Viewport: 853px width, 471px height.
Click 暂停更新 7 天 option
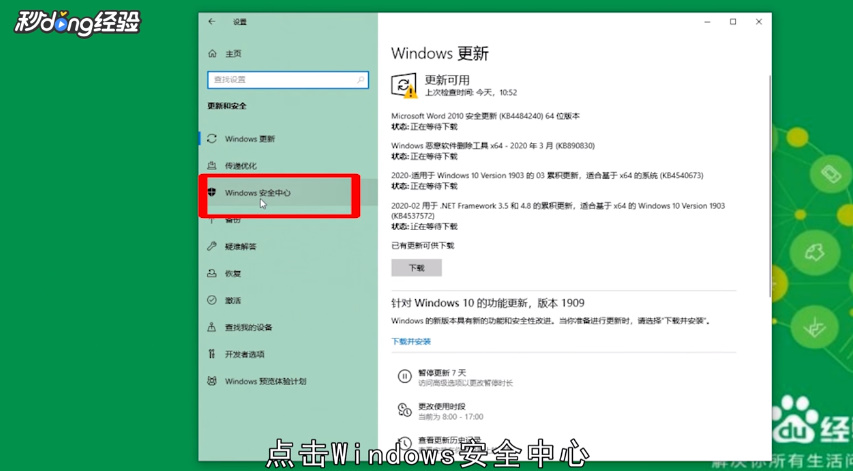(x=442, y=373)
